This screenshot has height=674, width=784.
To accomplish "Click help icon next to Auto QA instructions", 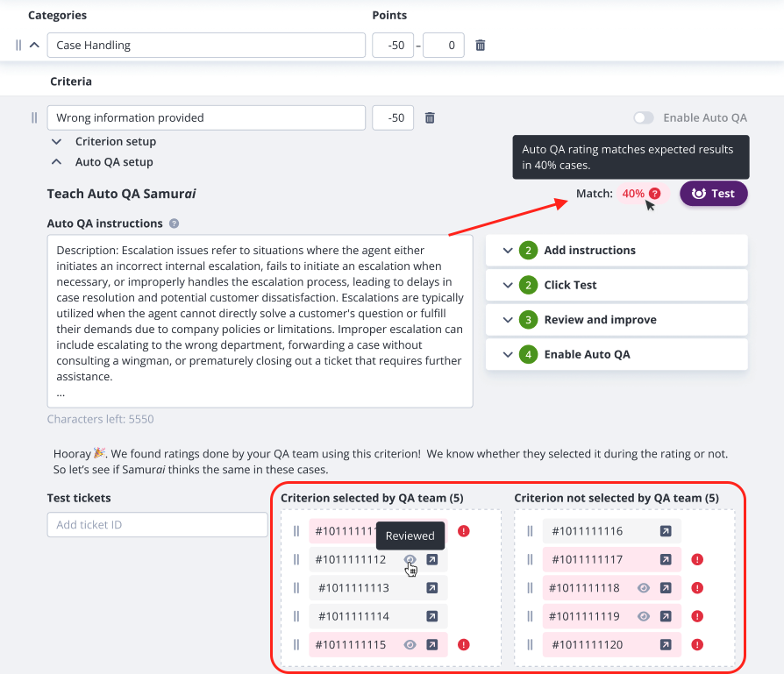I will (x=175, y=223).
